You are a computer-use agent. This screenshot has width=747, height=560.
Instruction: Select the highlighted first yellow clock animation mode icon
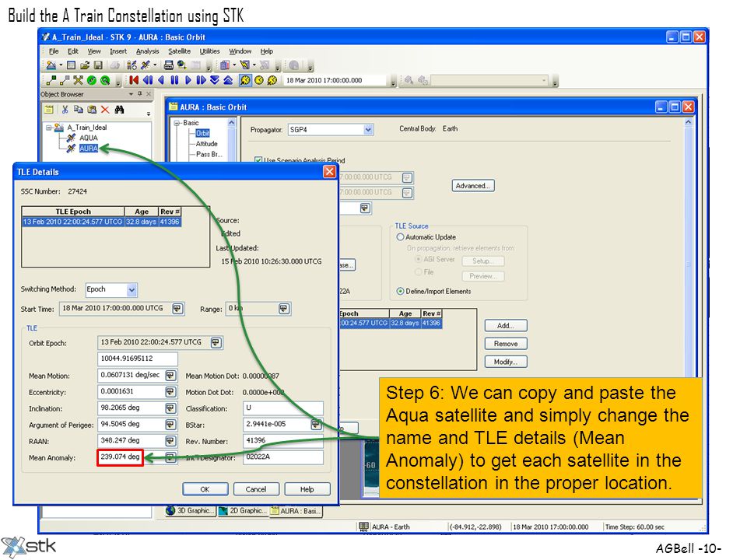point(245,80)
